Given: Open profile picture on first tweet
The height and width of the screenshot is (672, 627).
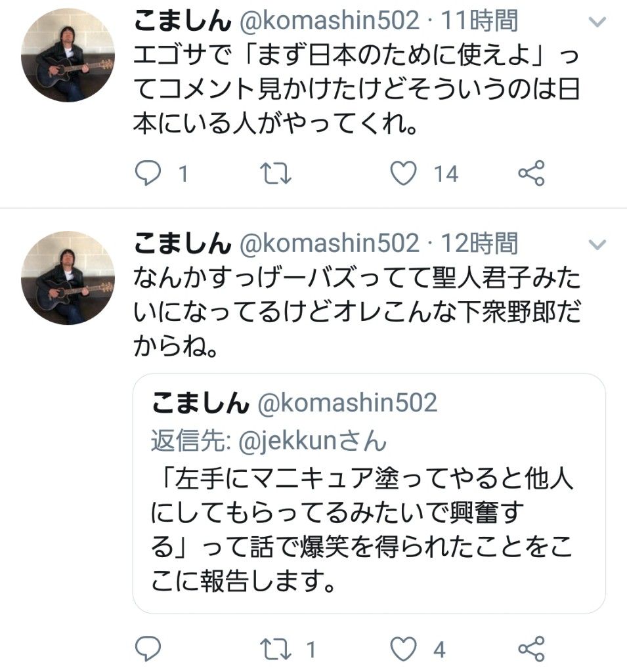Looking at the screenshot, I should [x=68, y=56].
